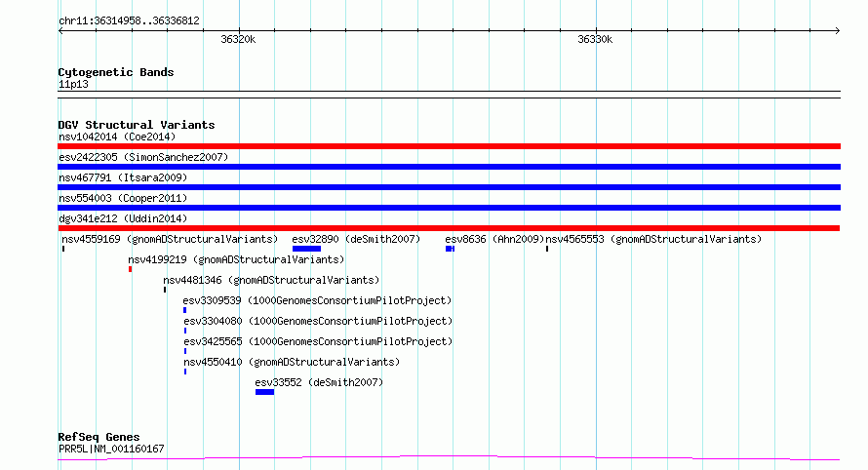Click the dgv341e212 (Uddin2014) label
868x470 pixels.
coord(123,218)
